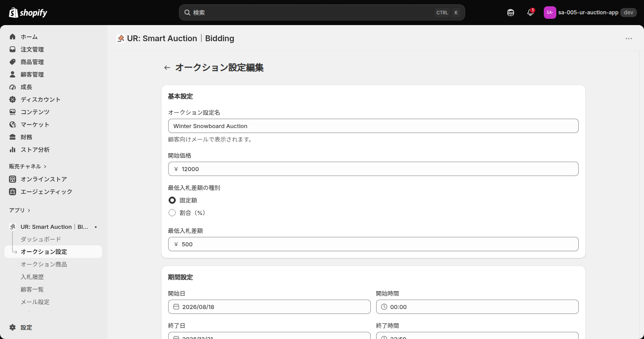Click the analytics bar chart icon
The image size is (644, 339).
(13, 150)
